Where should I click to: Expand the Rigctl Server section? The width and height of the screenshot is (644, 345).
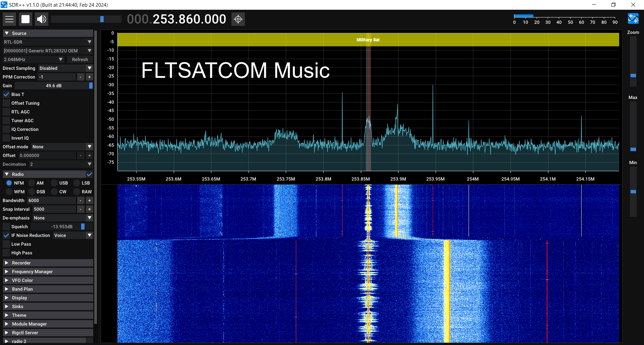(x=48, y=333)
